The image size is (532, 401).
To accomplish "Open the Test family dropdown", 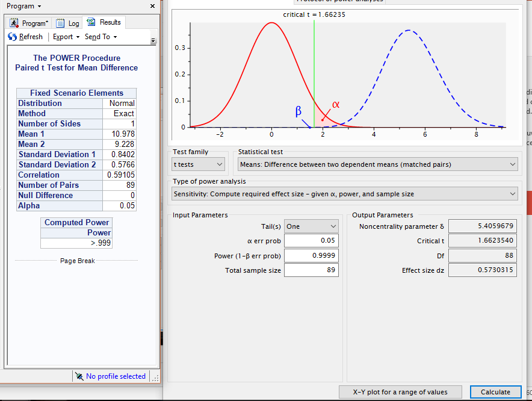I will (199, 164).
